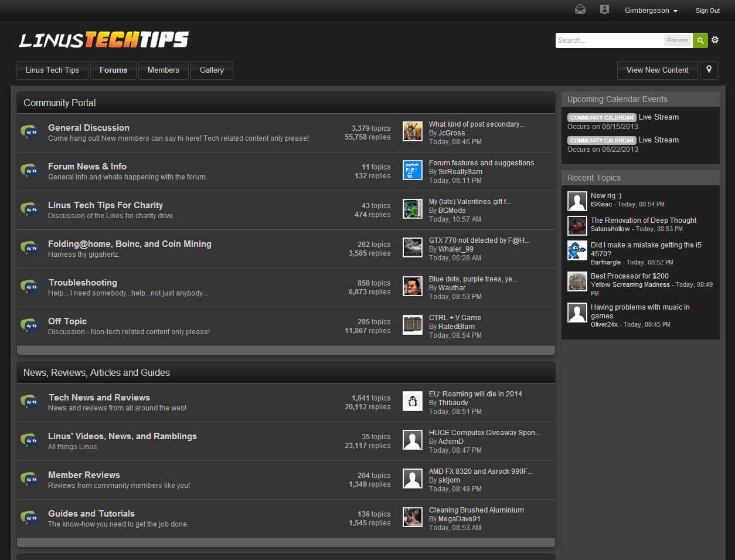Click the Guides and Tutorials status icon
This screenshot has width=735, height=560.
(x=30, y=518)
